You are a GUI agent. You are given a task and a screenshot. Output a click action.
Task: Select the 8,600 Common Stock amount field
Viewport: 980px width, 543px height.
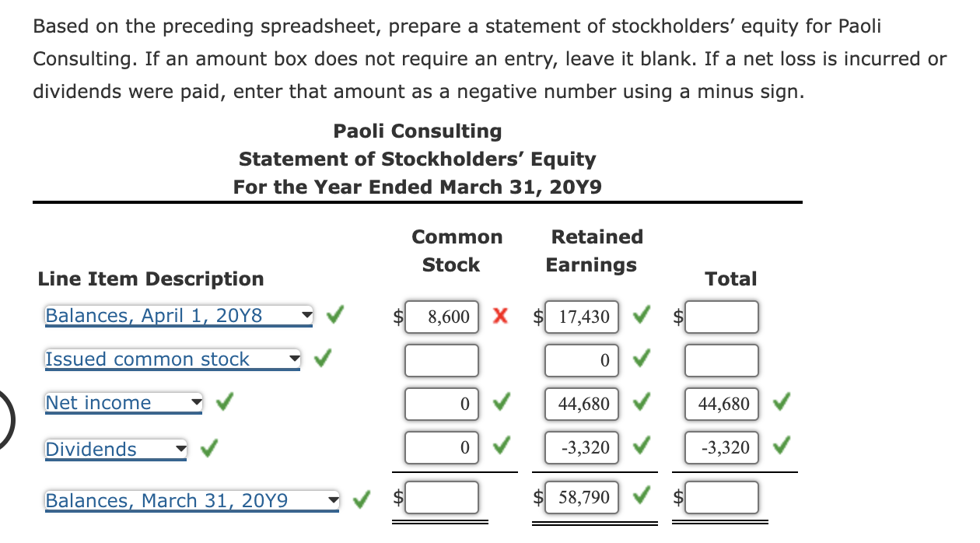[x=442, y=317]
